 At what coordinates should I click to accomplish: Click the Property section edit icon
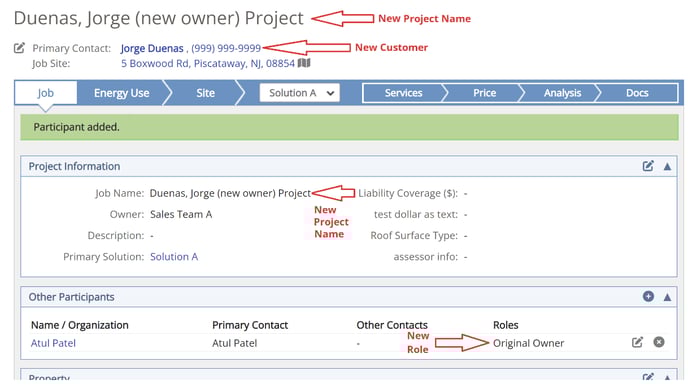[x=648, y=377]
